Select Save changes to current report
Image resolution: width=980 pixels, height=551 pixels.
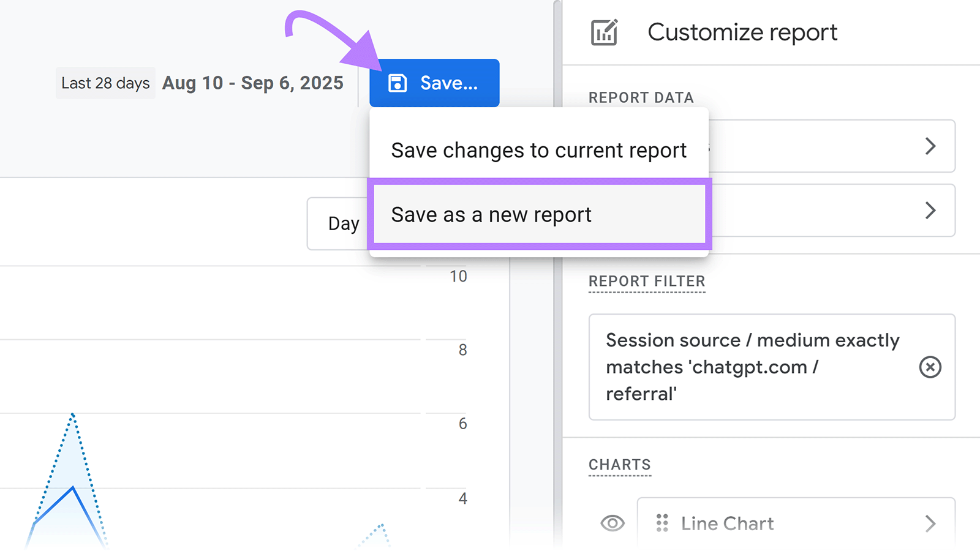[539, 150]
